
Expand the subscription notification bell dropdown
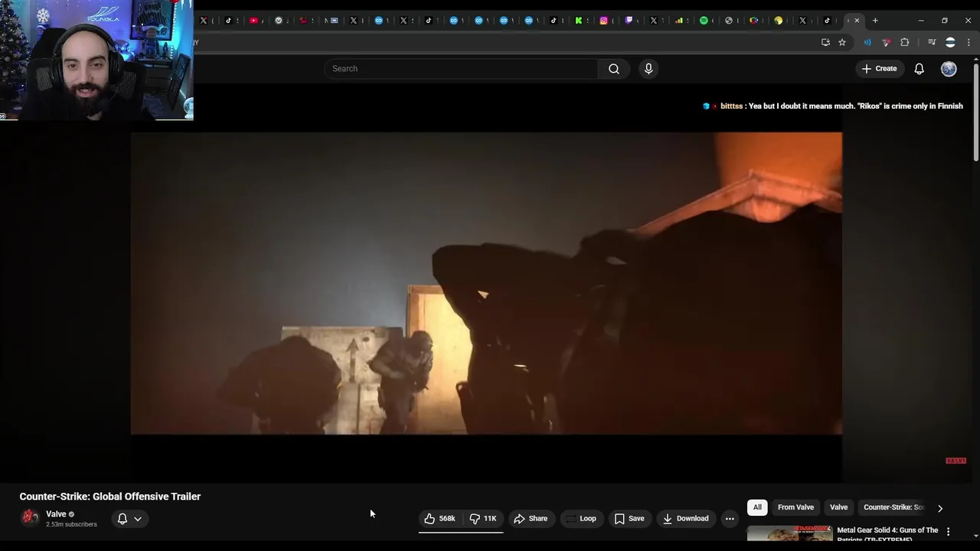click(x=129, y=519)
